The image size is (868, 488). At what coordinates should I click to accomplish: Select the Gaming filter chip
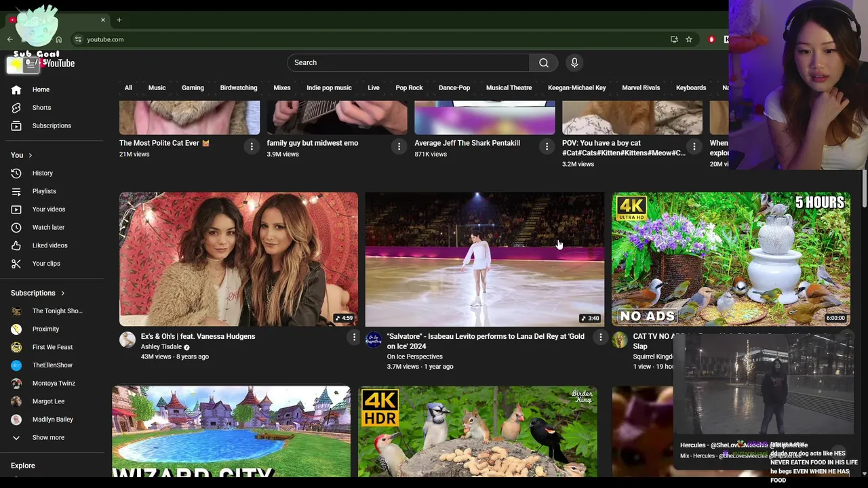pyautogui.click(x=193, y=87)
